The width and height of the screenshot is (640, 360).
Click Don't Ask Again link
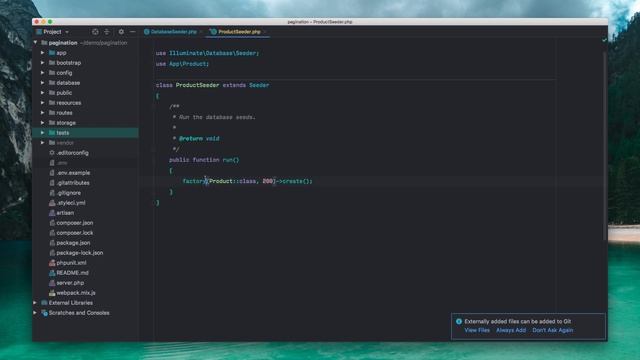tap(553, 330)
